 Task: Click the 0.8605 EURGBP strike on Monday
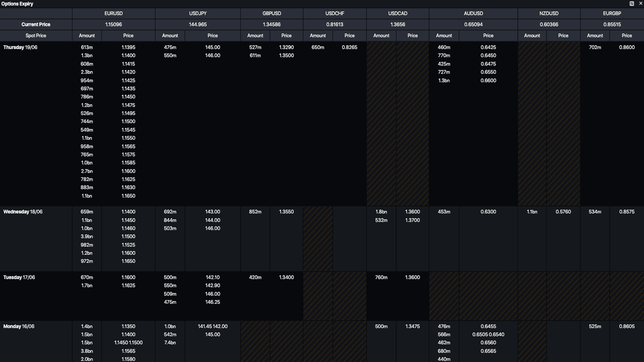(x=627, y=326)
